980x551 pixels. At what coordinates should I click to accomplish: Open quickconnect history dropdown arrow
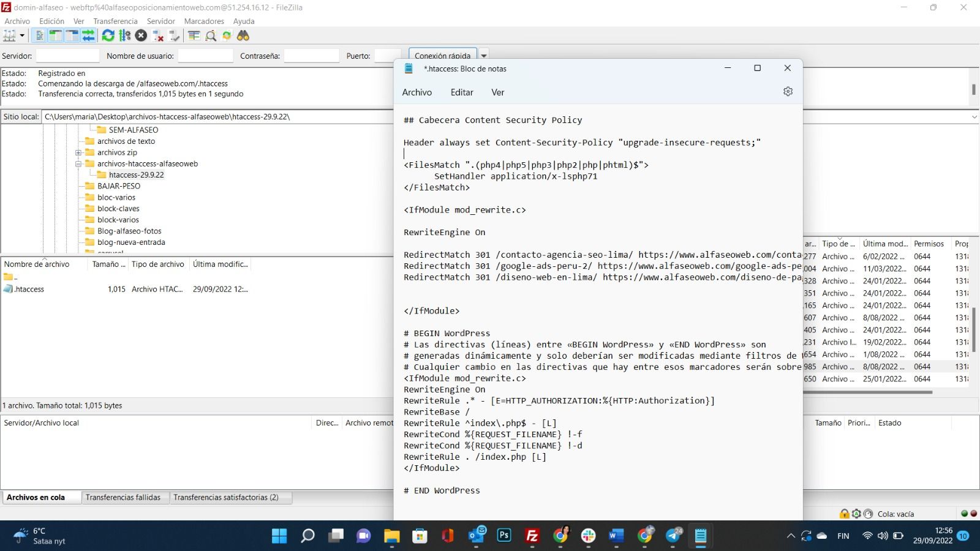point(483,56)
